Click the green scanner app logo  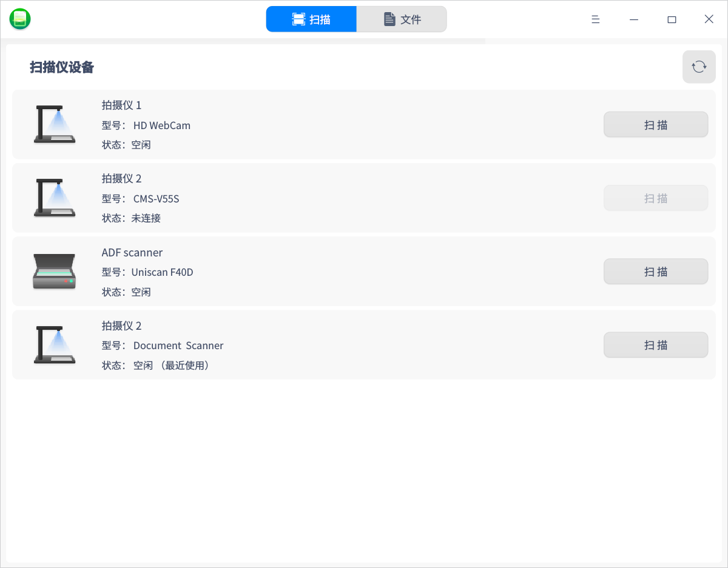[x=20, y=19]
